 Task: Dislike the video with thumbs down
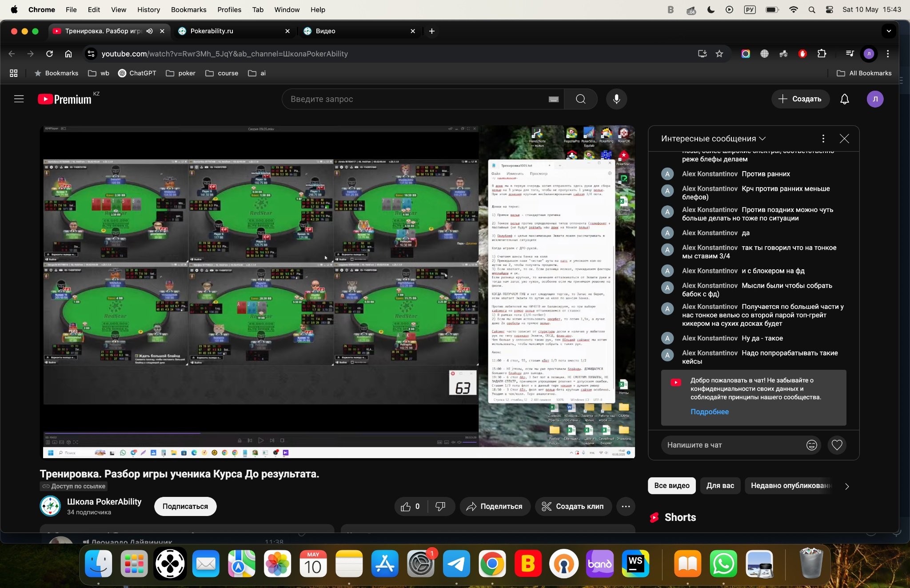click(440, 506)
